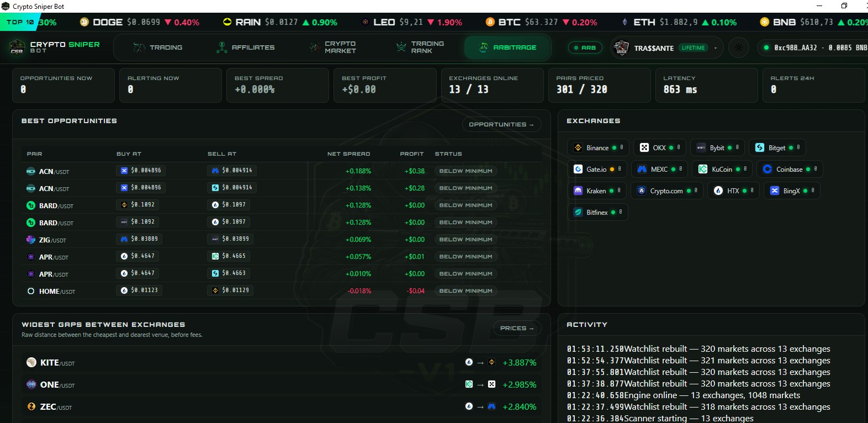
Task: Toggle the ARB status pill
Action: (x=585, y=47)
